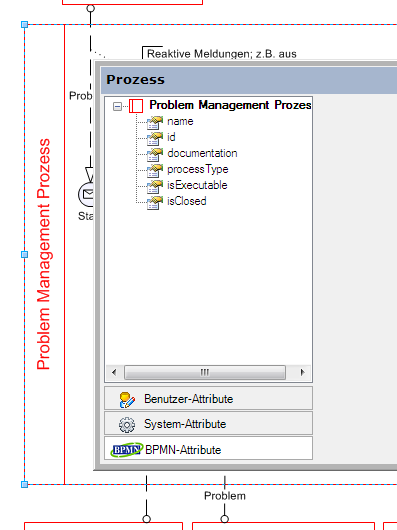Screen dimensions: 397x530
Task: Click the tree's left scroll arrow
Action: pyautogui.click(x=114, y=372)
